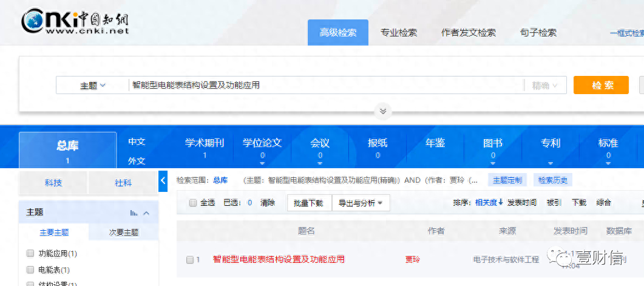Switch to 高级检索 tab

pos(338,32)
